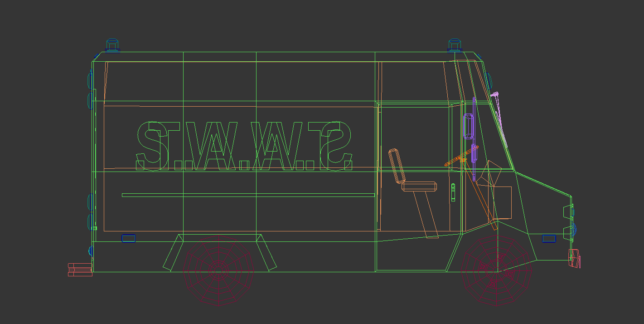Image resolution: width=644 pixels, height=324 pixels.
Task: Click the pink windshield wiper
Action: click(500, 119)
